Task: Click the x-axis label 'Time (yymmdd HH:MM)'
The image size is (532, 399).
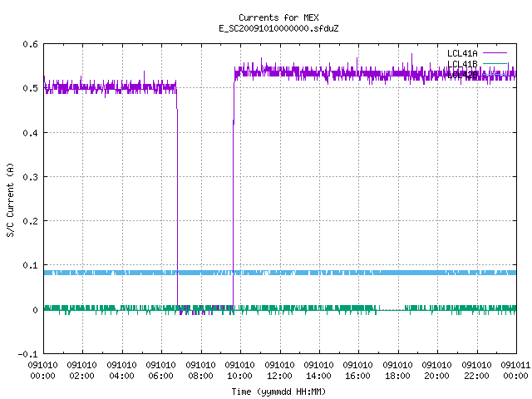Action: click(278, 392)
